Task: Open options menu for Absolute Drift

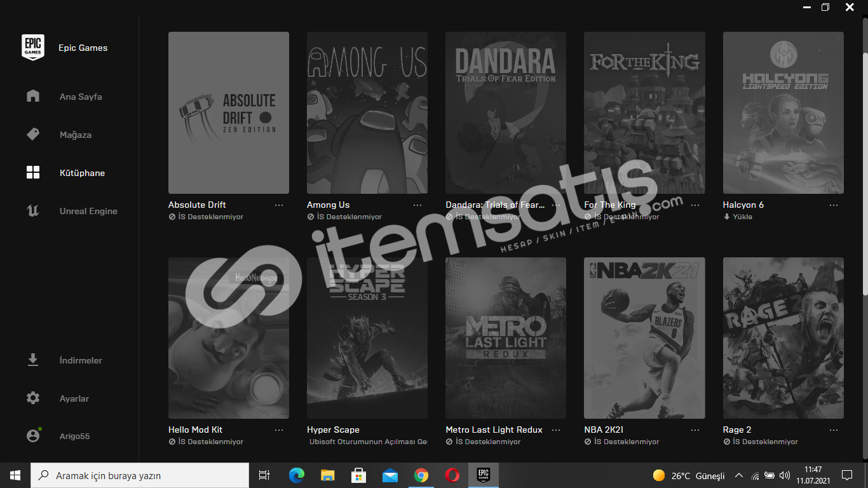Action: (x=279, y=205)
